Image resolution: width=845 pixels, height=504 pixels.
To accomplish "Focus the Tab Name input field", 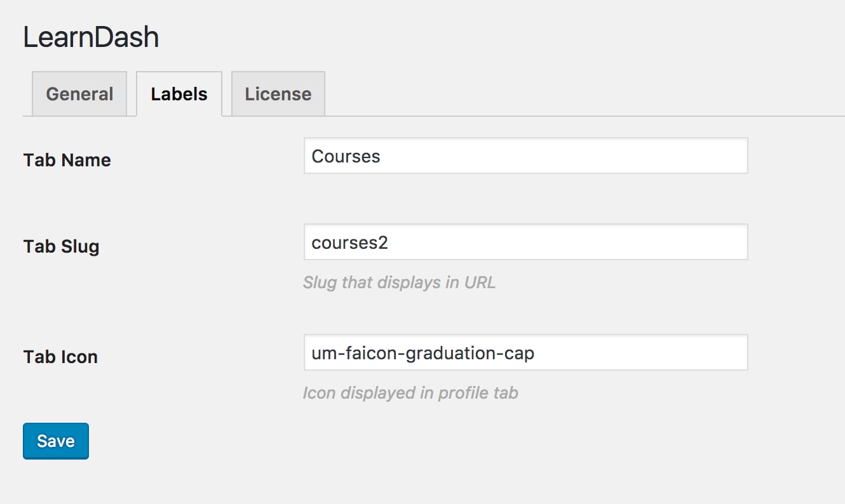I will click(525, 156).
